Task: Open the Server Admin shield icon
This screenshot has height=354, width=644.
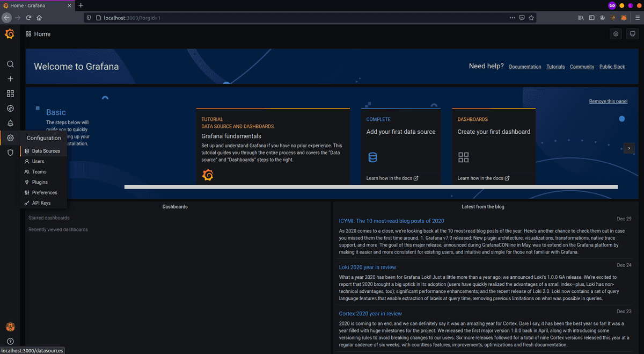Action: 10,153
